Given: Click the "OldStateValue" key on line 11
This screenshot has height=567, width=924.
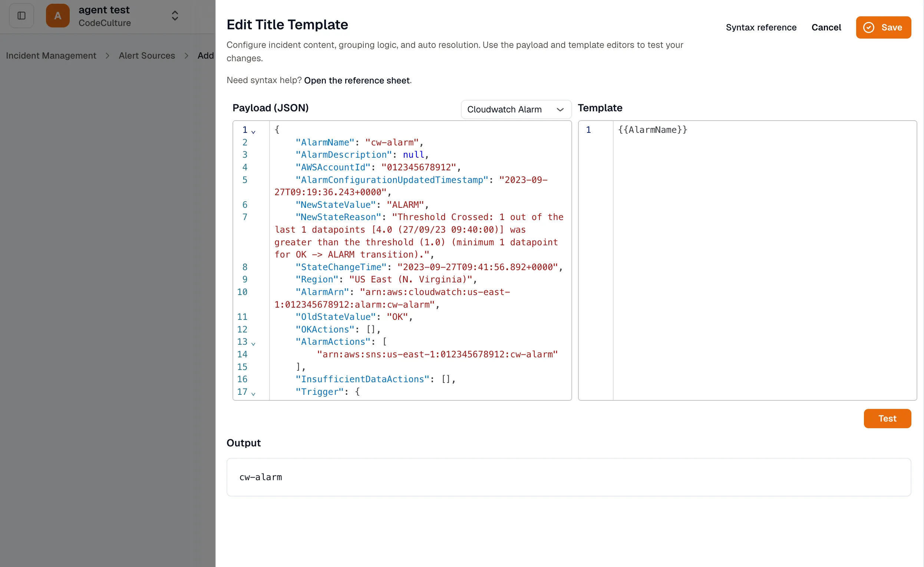Looking at the screenshot, I should [x=335, y=317].
